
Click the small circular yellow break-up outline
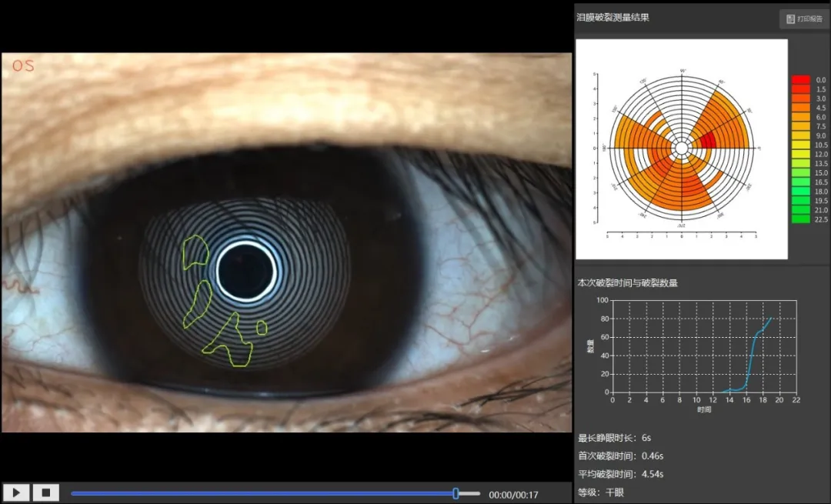pos(262,328)
